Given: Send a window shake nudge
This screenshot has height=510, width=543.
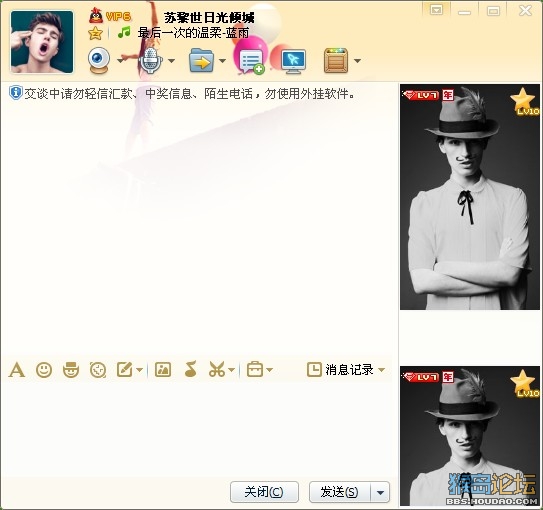Looking at the screenshot, I should (x=98, y=369).
